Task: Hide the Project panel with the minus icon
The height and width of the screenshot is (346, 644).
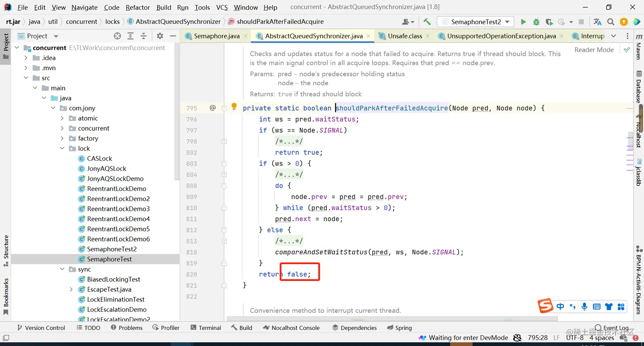Action: [172, 36]
